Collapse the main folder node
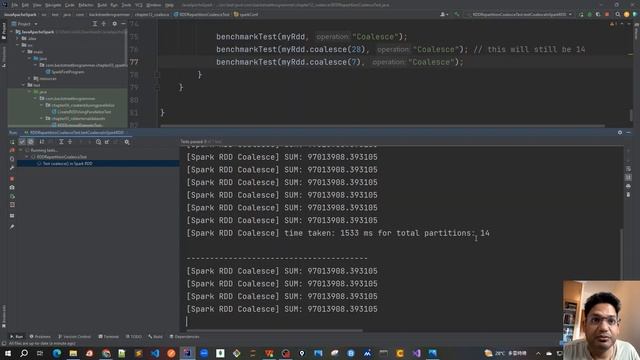The height and width of the screenshot is (360, 640). [24, 52]
